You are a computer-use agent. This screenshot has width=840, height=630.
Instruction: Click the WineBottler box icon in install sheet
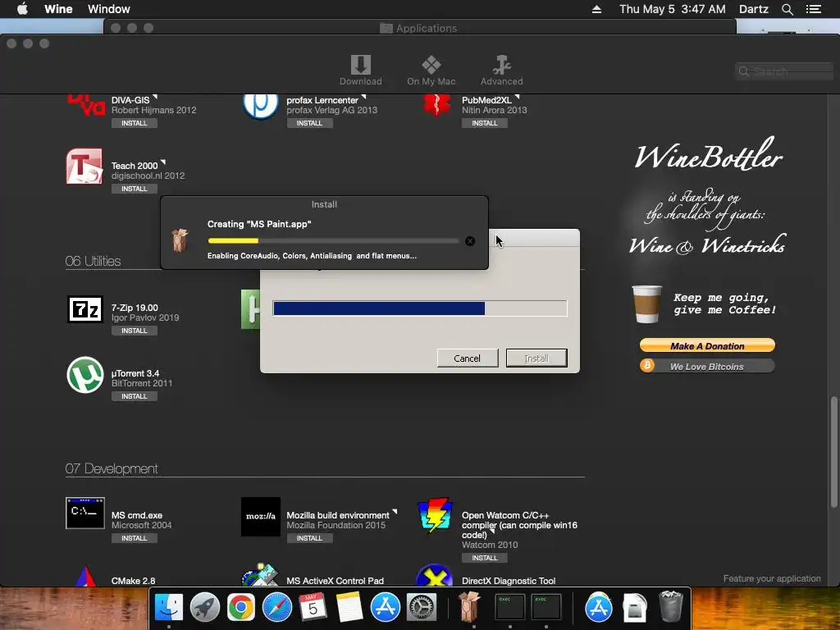tap(180, 240)
